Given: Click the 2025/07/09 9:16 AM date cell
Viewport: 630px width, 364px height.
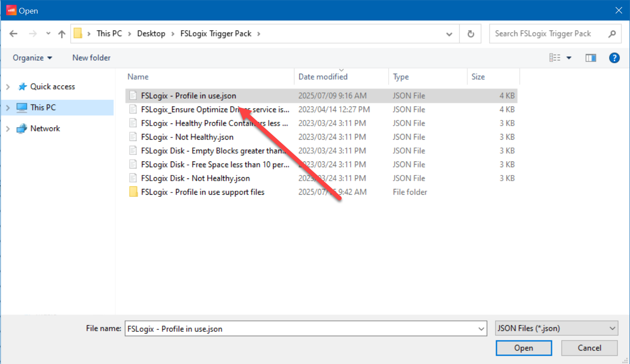Looking at the screenshot, I should (332, 96).
